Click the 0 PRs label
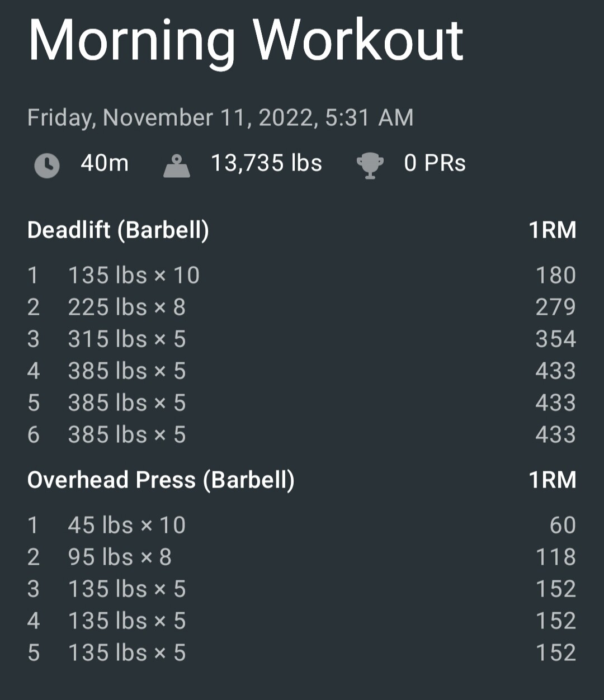 click(x=435, y=163)
